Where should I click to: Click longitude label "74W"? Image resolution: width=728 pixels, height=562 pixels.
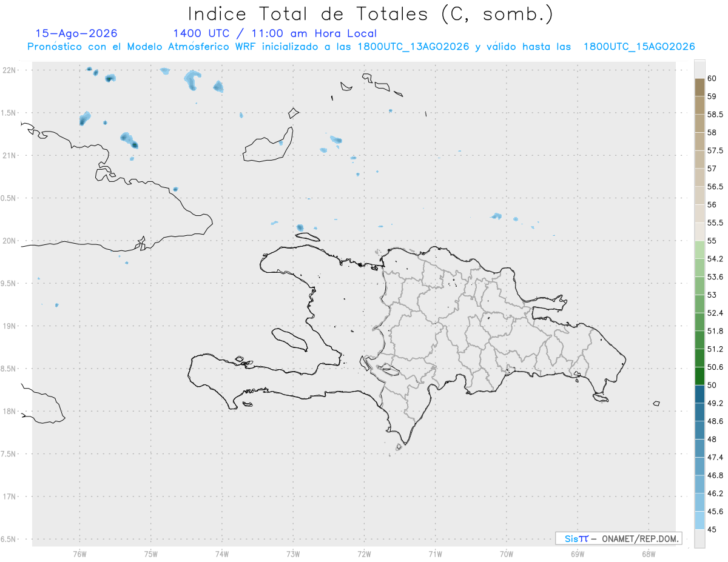coord(221,554)
